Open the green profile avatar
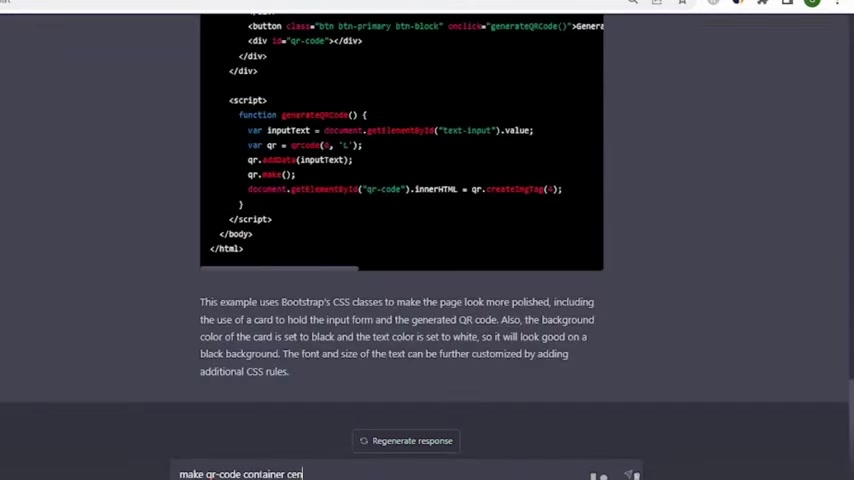Image resolution: width=854 pixels, height=480 pixels. point(812,2)
